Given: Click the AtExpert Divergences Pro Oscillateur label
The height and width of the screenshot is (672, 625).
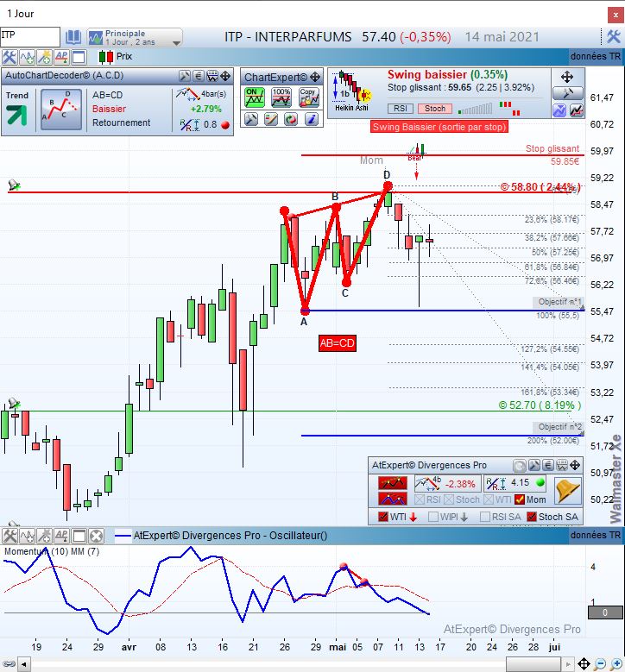Looking at the screenshot, I should tap(230, 536).
